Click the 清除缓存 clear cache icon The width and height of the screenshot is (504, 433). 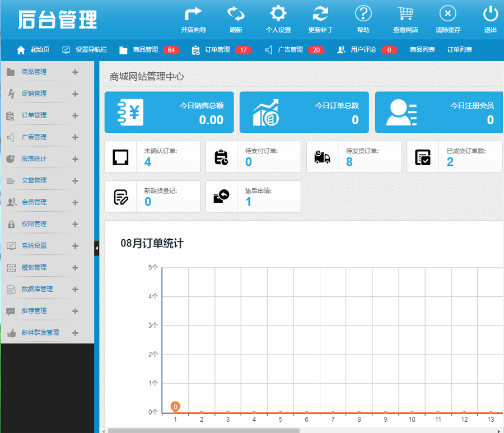[447, 14]
